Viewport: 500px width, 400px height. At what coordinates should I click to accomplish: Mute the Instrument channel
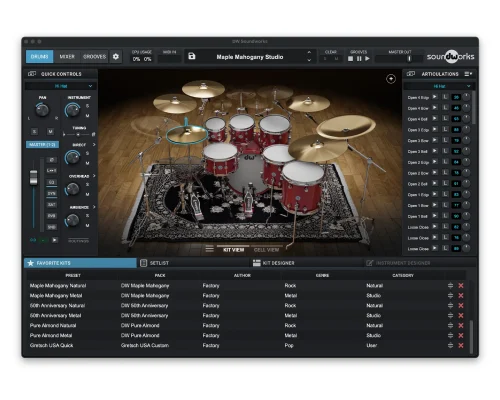[x=87, y=116]
